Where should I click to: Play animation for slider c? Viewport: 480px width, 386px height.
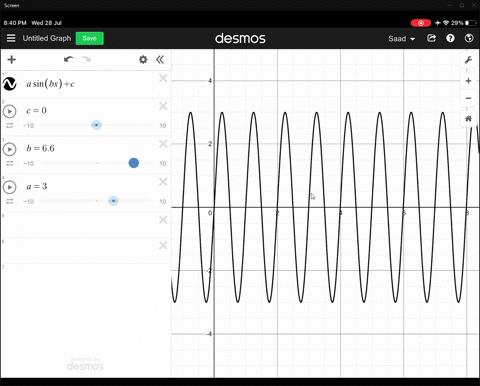[10, 111]
